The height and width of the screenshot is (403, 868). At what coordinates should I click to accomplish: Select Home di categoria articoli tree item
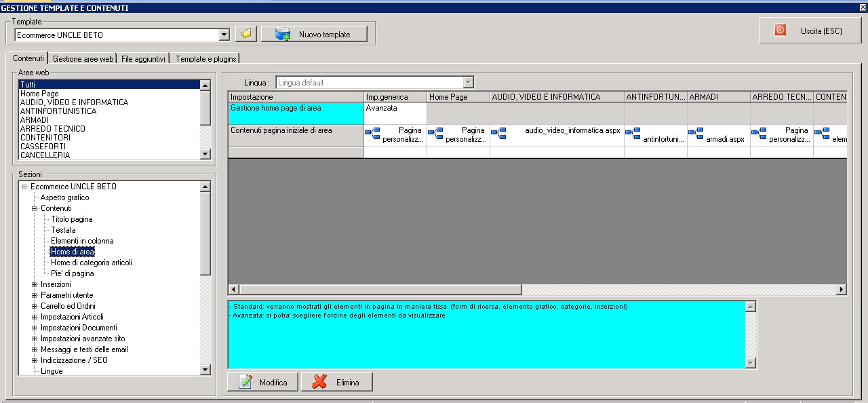point(92,263)
